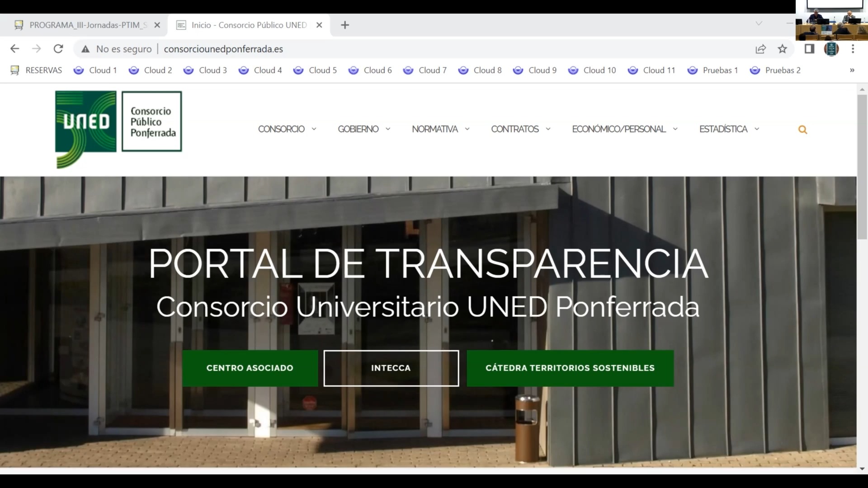Bookmark this page with the star icon
This screenshot has height=488, width=868.
[x=783, y=49]
